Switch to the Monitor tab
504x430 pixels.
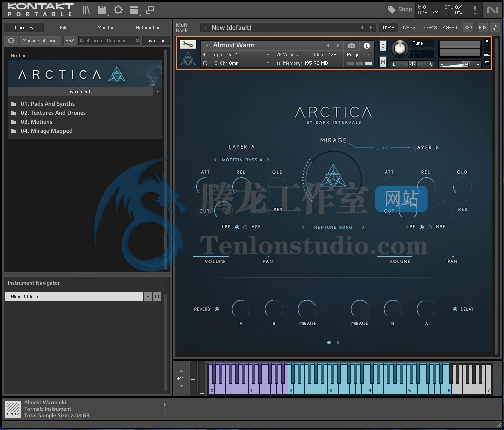(106, 28)
